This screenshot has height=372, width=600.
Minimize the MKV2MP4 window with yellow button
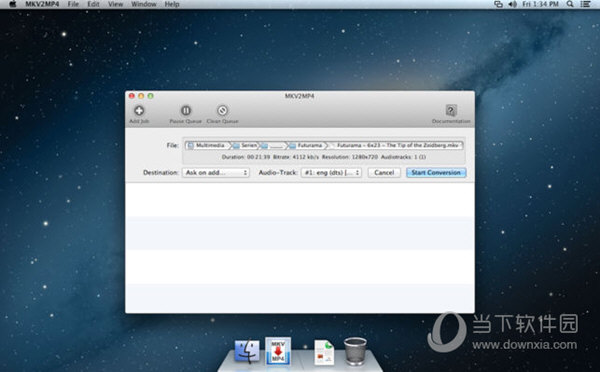click(141, 96)
